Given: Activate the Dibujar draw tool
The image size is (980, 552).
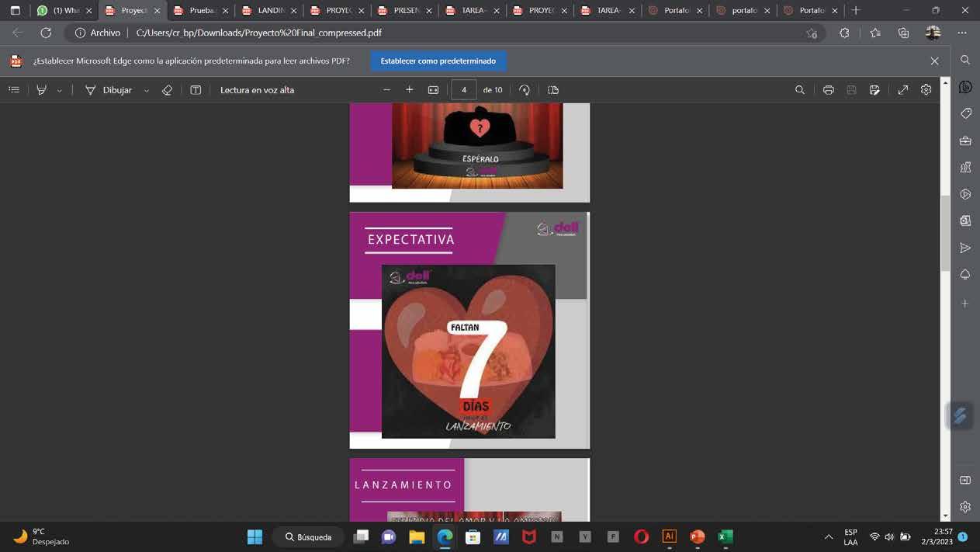Looking at the screenshot, I should tap(109, 90).
